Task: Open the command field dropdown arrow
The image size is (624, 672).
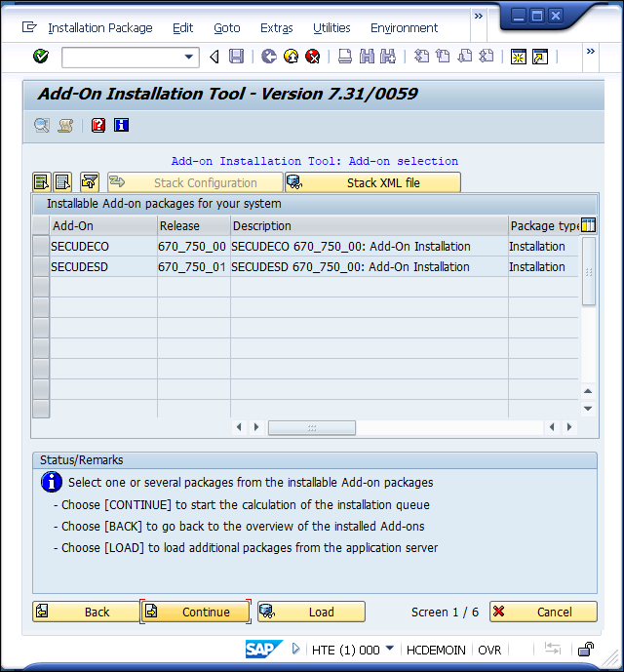Action: pyautogui.click(x=188, y=57)
